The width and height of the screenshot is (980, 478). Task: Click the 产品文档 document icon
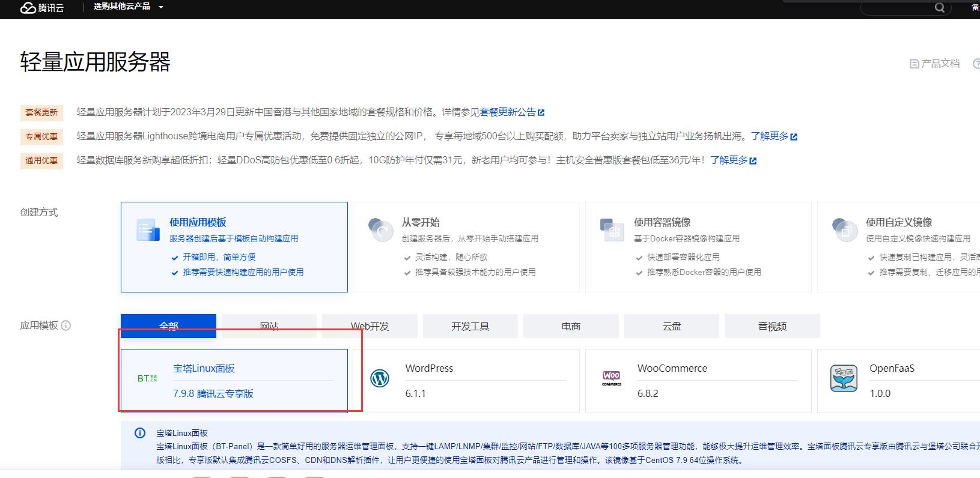point(915,64)
